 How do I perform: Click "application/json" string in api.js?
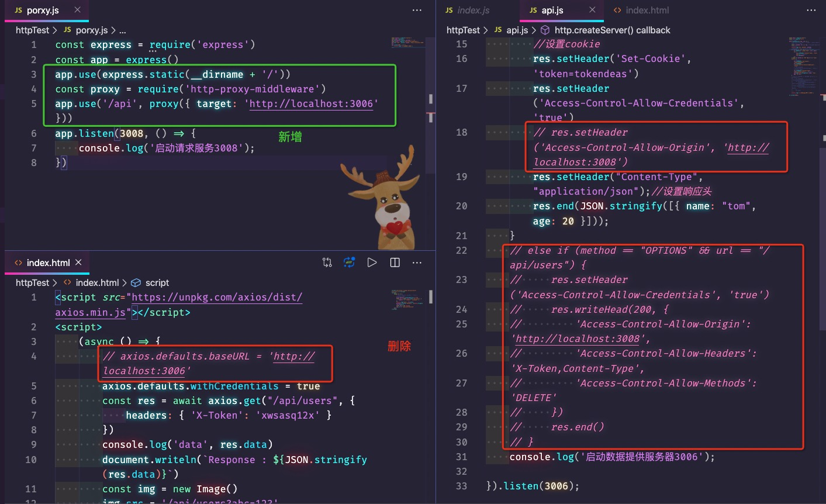click(586, 192)
